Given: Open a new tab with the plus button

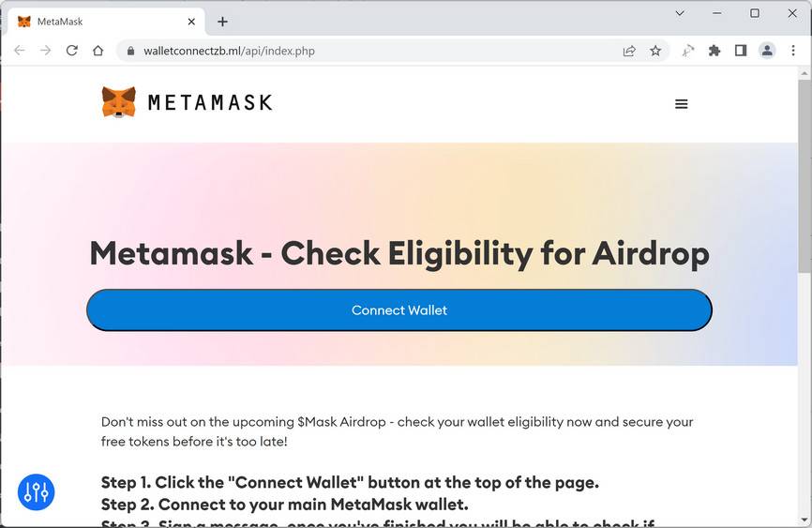Looking at the screenshot, I should 222,22.
